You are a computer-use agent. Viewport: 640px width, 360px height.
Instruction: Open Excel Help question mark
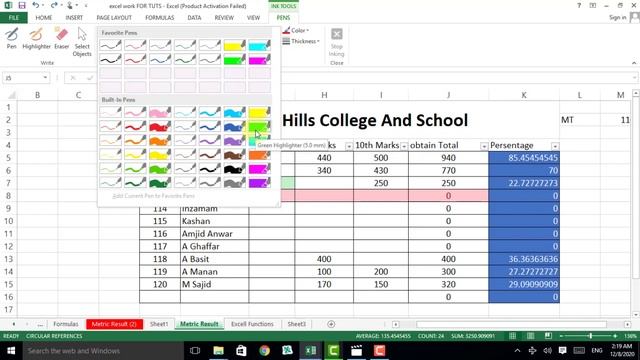pos(579,5)
